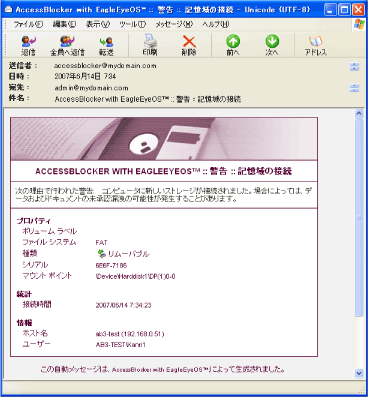Open the ファイル(F) menu

[28, 24]
